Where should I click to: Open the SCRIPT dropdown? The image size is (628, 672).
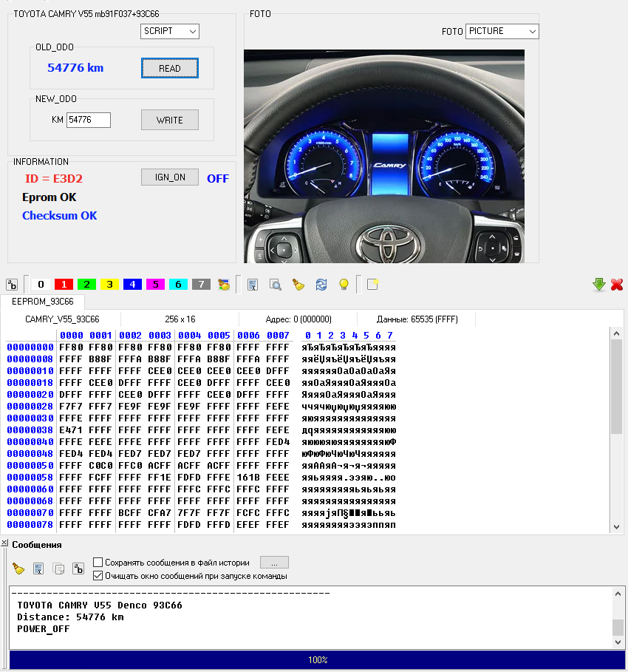click(x=170, y=31)
